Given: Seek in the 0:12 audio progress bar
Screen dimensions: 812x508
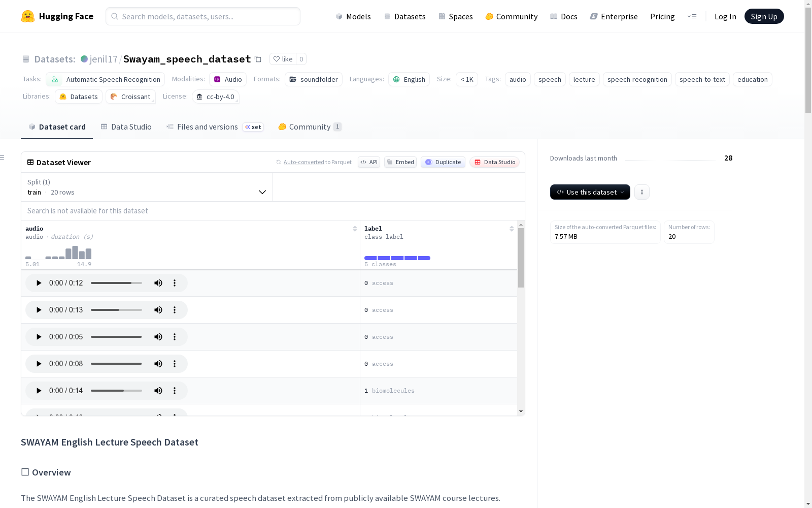Looking at the screenshot, I should (x=116, y=283).
